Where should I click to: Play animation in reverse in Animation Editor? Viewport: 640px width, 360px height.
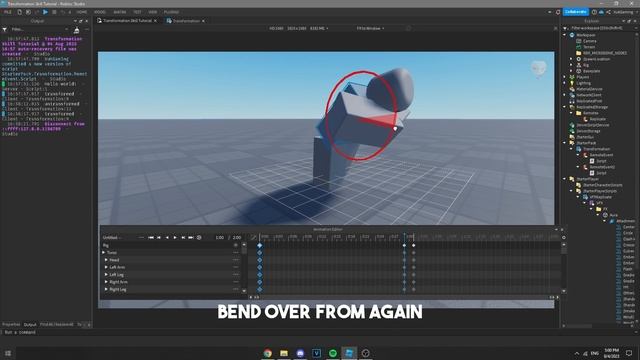pyautogui.click(x=167, y=238)
